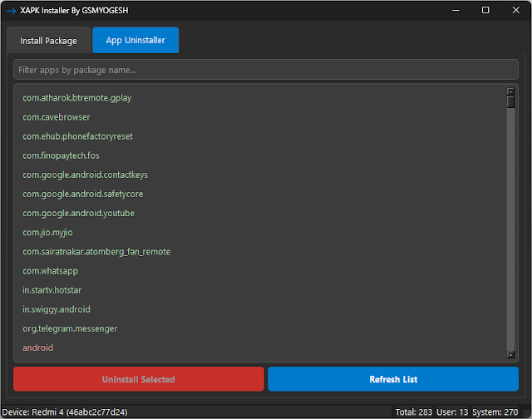Highlight in.startv.hotstar package entry

click(52, 290)
